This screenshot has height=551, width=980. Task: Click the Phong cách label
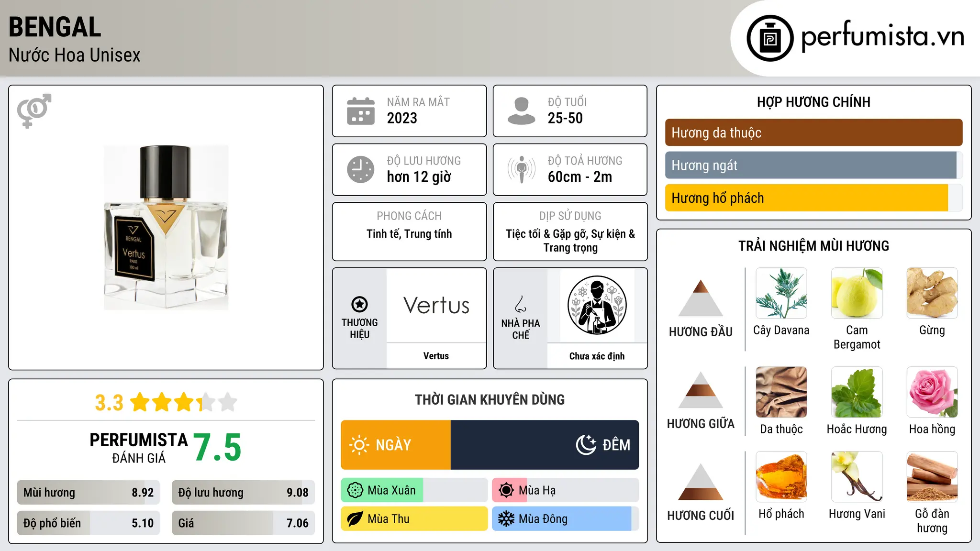pos(409,216)
